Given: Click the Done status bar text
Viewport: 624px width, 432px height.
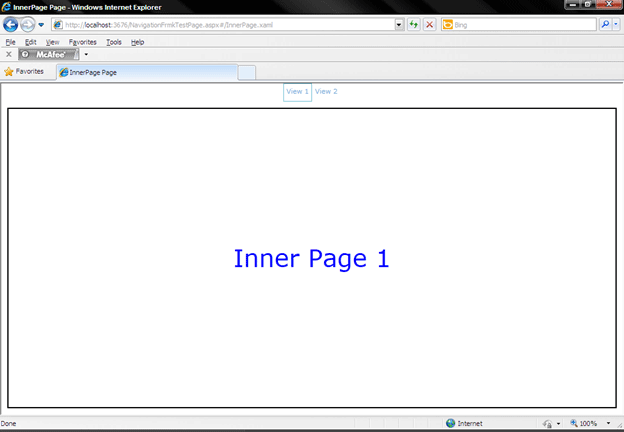Looking at the screenshot, I should tap(8, 424).
